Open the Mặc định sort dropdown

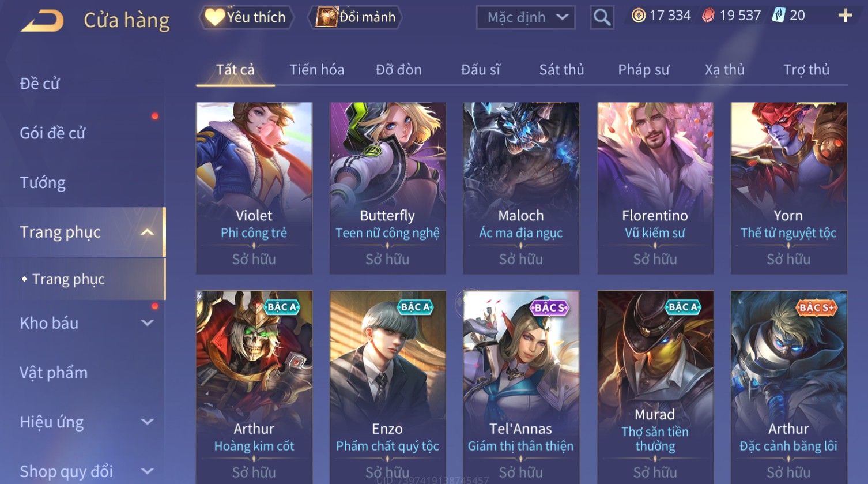click(526, 17)
